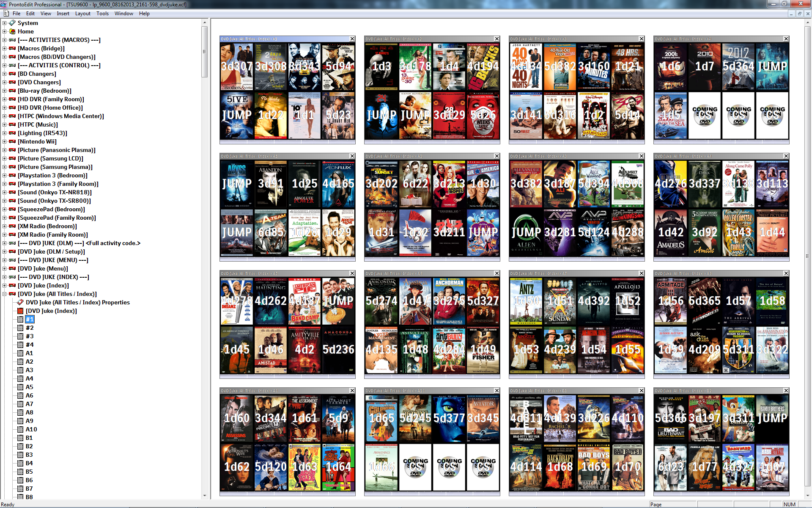This screenshot has width=812, height=508.
Task: Select page B2 in the tree
Action: [29, 446]
